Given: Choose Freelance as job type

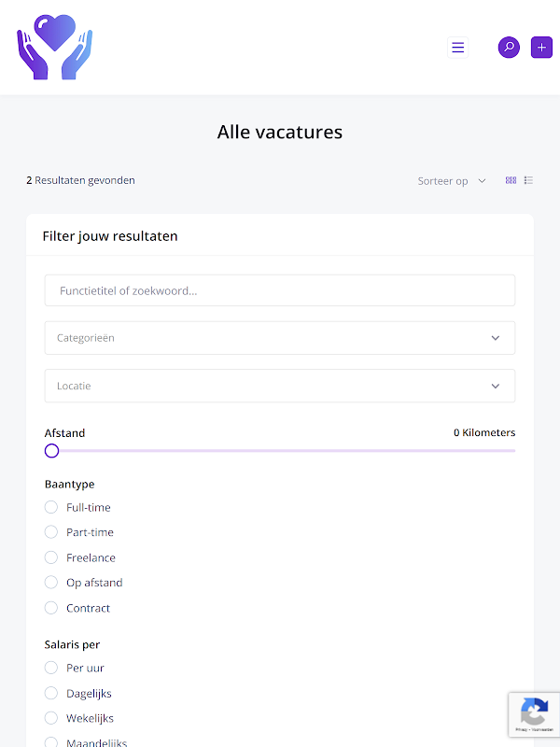Looking at the screenshot, I should pos(51,557).
